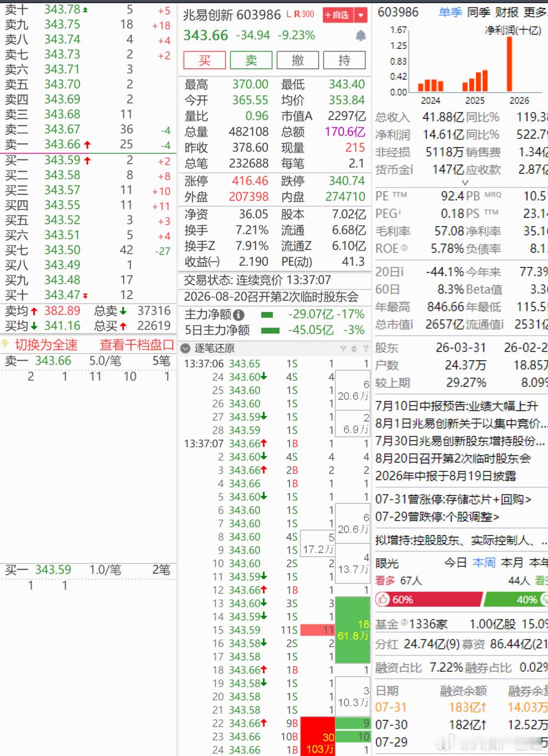This screenshot has height=756, width=548.
Task: Click the 跌停 340.74 limit-down price
Action: pos(346,181)
